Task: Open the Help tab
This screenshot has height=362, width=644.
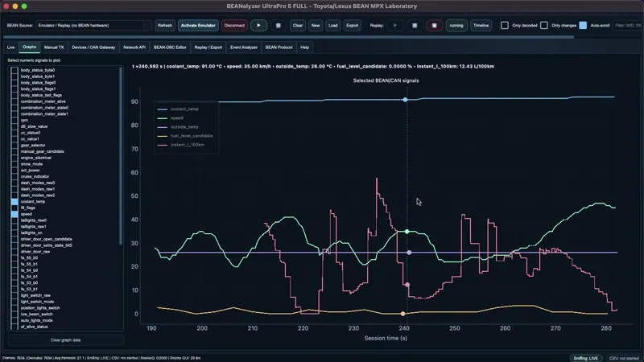Action: (x=304, y=47)
